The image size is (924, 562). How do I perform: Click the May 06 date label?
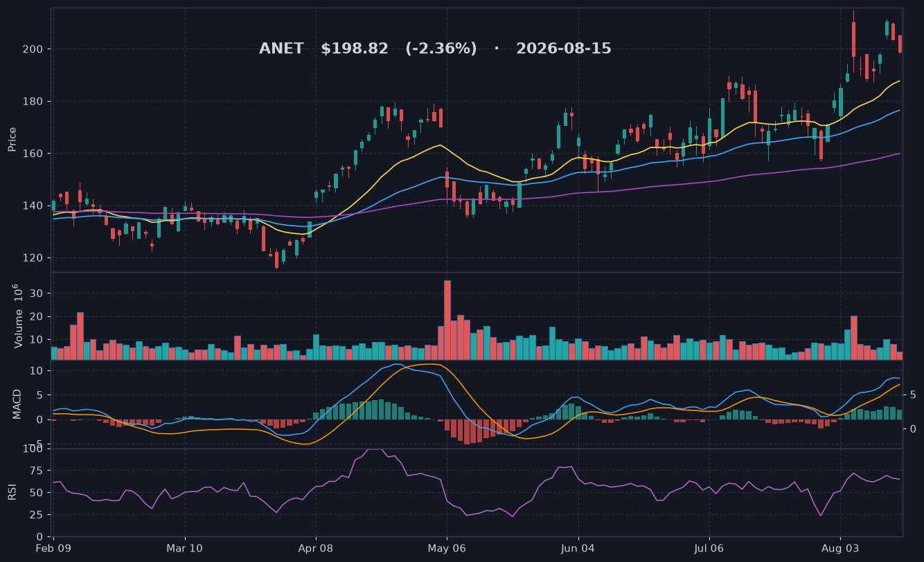tap(447, 549)
